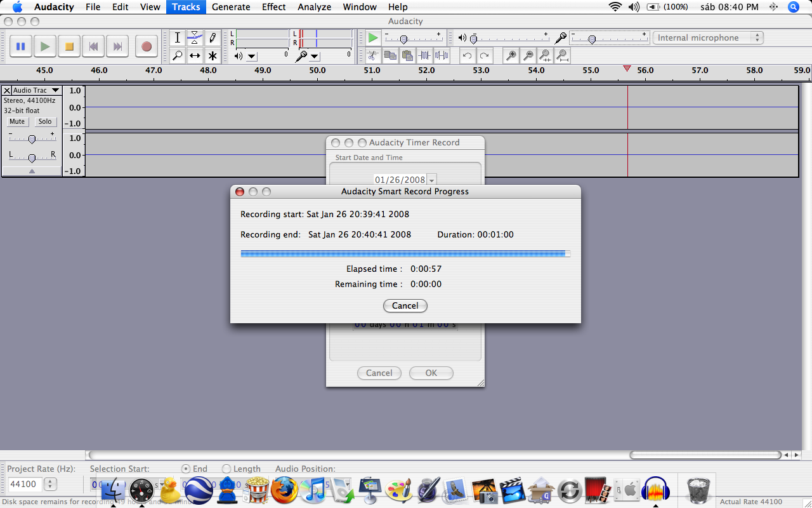The height and width of the screenshot is (508, 812).
Task: Select the Selection (I-beam) tool
Action: 178,37
